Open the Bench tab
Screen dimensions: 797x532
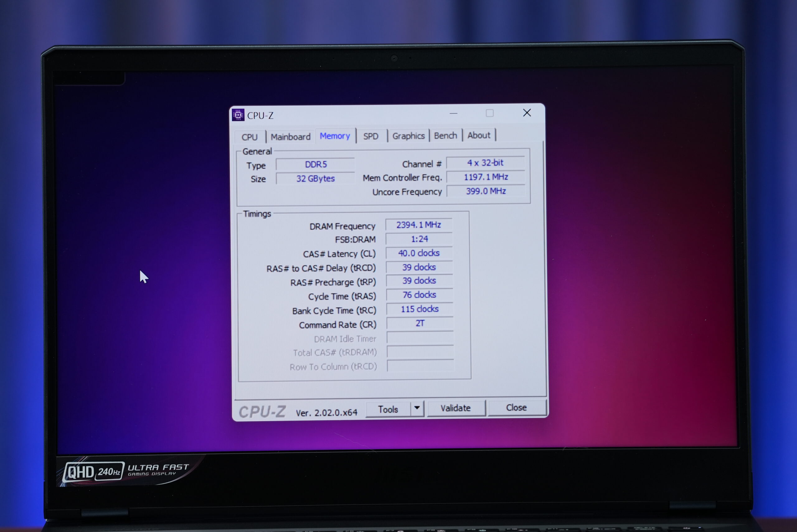click(x=445, y=135)
